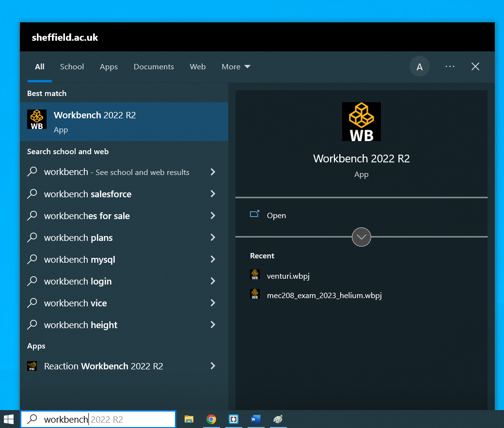The height and width of the screenshot is (428, 504).
Task: Select the 'workbench vice' suggestion
Action: click(x=75, y=303)
